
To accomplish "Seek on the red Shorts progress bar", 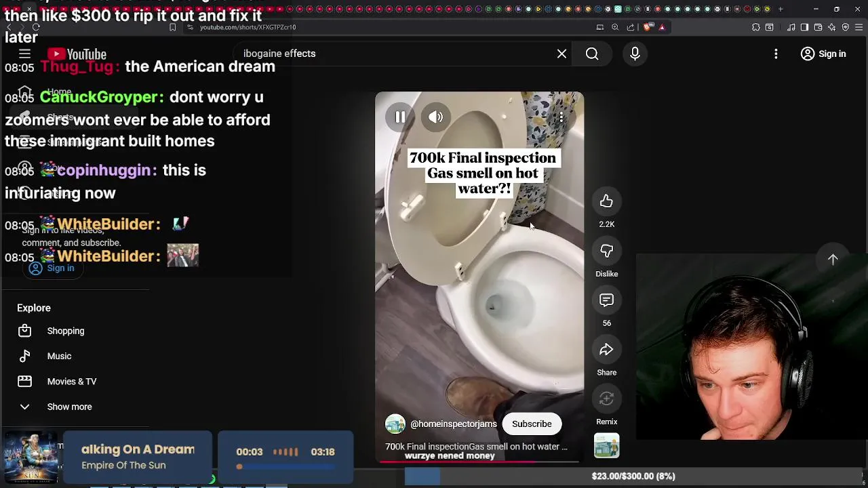I will point(479,462).
